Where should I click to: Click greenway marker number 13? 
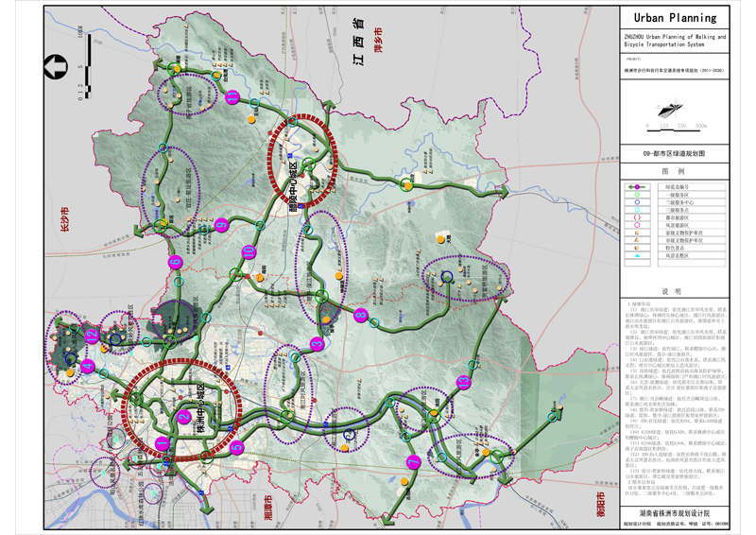[463, 382]
